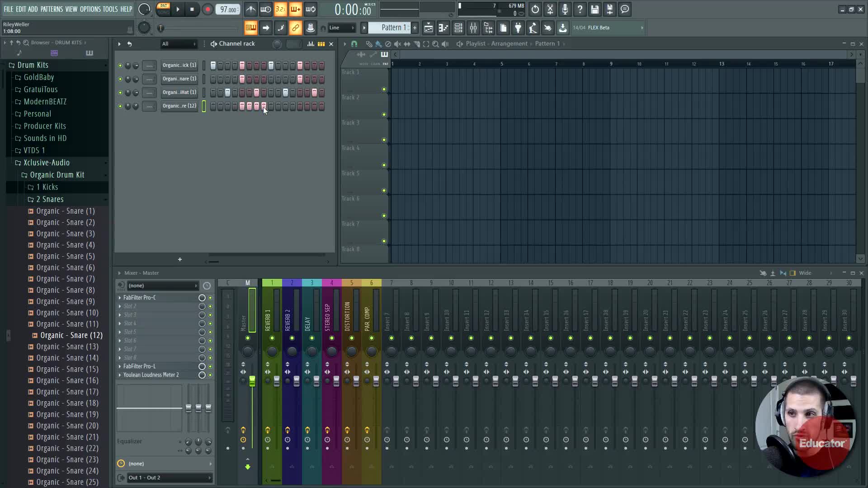Toggle Pat/Song mode switch

[x=164, y=9]
